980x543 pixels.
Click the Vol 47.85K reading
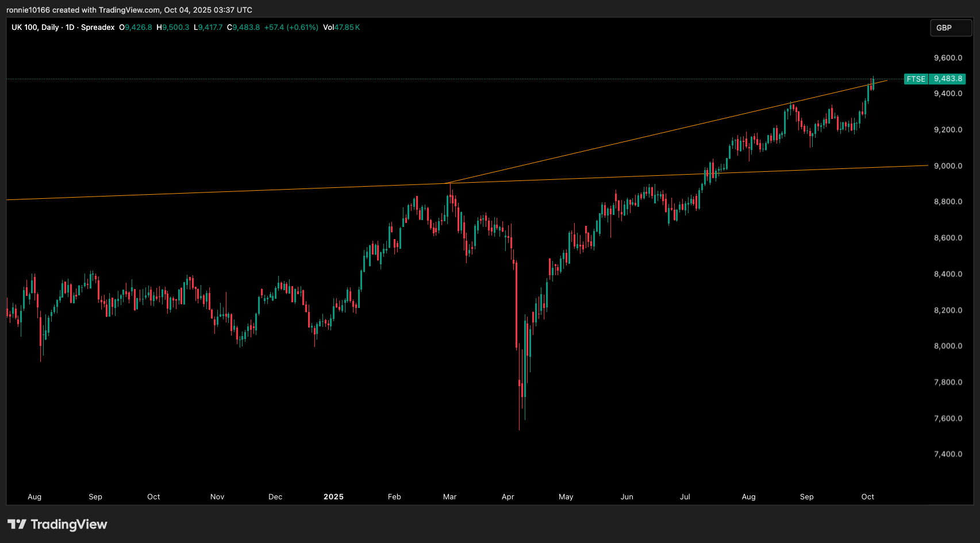pos(341,27)
